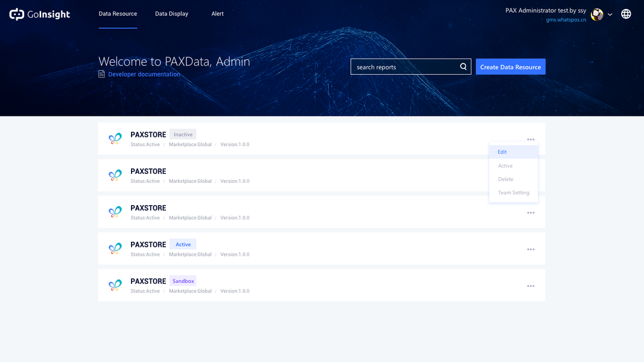
Task: Click the Sandbox badge
Action: point(183,281)
